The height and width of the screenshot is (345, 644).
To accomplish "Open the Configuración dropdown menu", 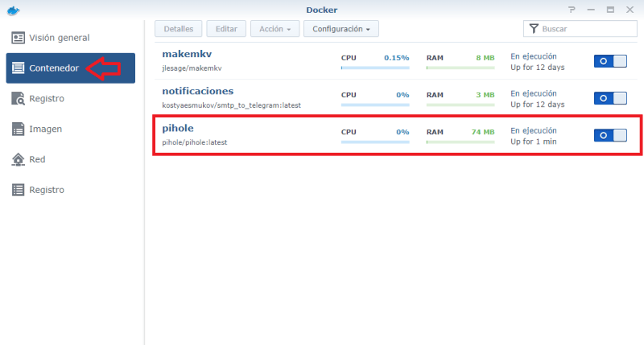I will click(x=341, y=29).
